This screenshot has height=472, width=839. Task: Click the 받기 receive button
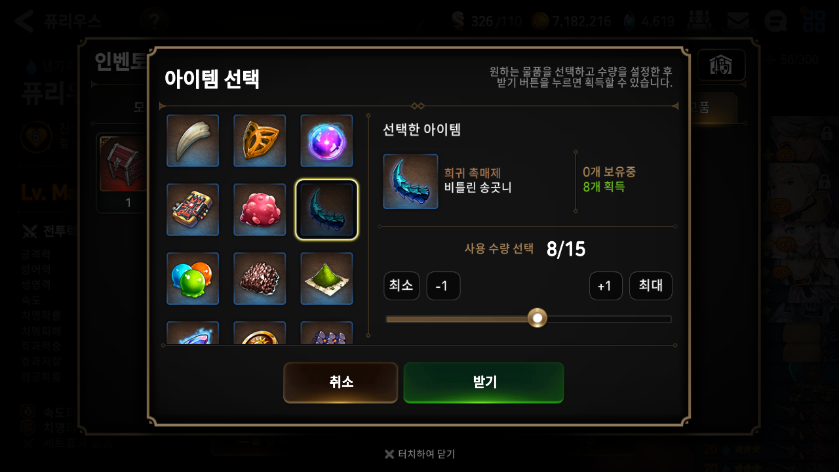(484, 382)
